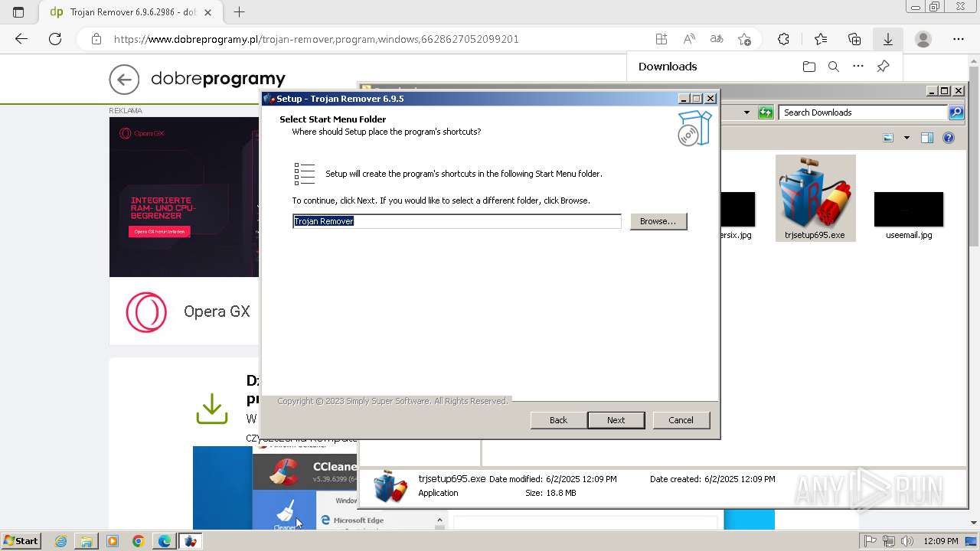Select useemail.jpg file in Explorer
The height and width of the screenshot is (551, 980).
[909, 214]
